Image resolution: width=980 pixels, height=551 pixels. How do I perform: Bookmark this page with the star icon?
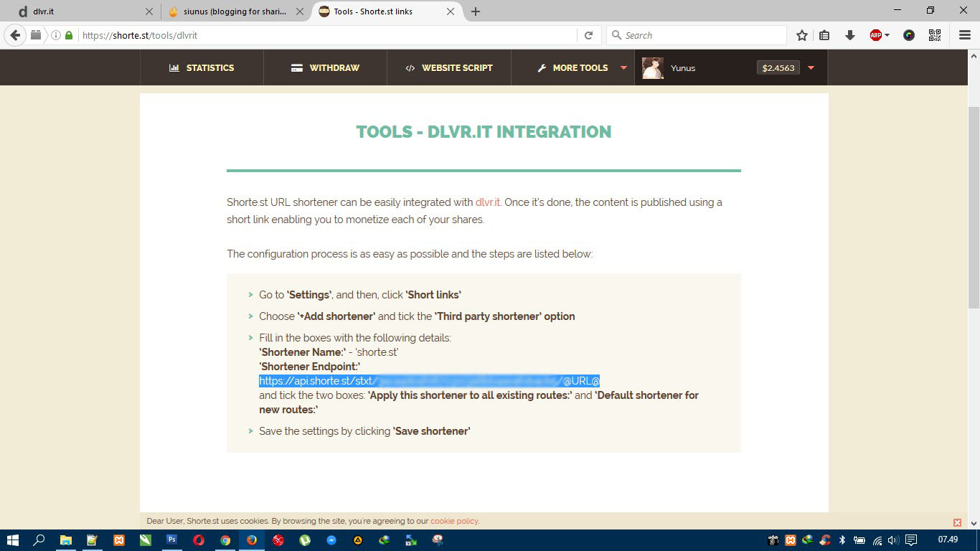[x=802, y=35]
